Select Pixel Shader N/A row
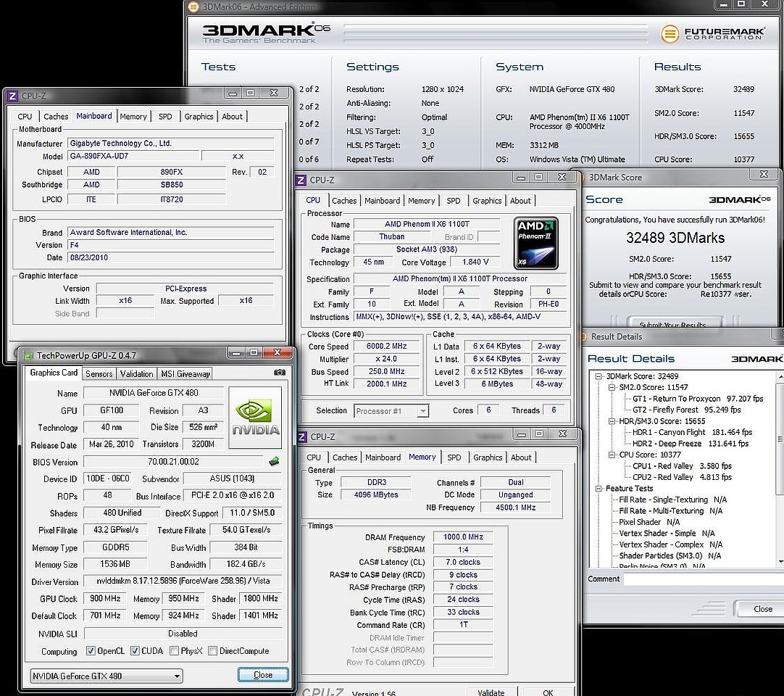This screenshot has height=696, width=784. pyautogui.click(x=649, y=522)
